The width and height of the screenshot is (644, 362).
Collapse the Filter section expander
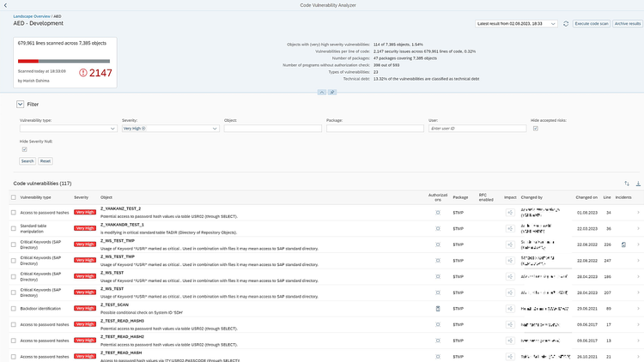[20, 105]
